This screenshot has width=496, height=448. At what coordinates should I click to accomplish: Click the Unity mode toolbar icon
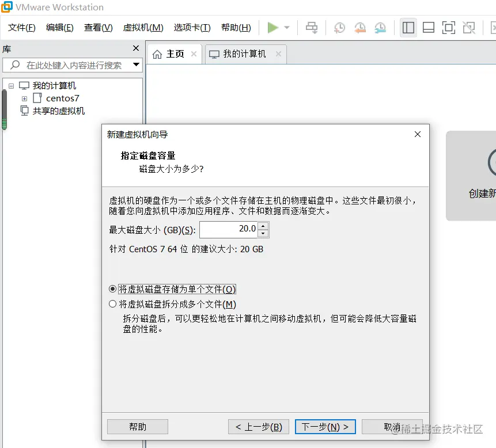point(469,28)
